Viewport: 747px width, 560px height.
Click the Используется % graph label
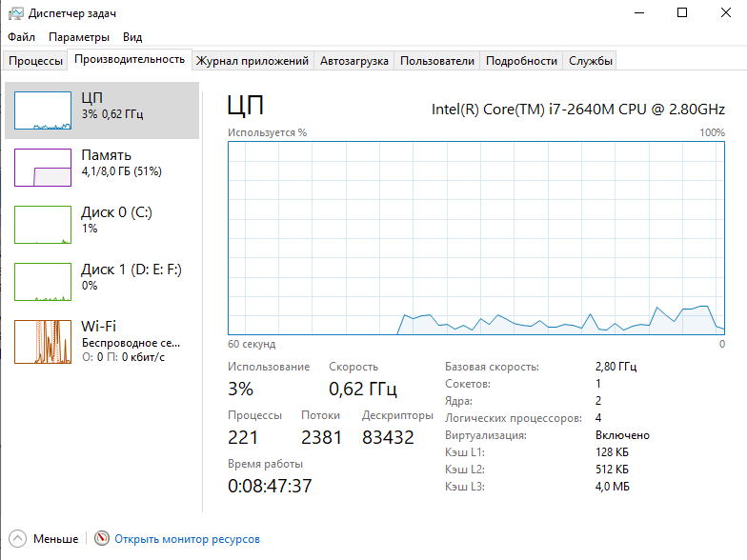tap(267, 132)
